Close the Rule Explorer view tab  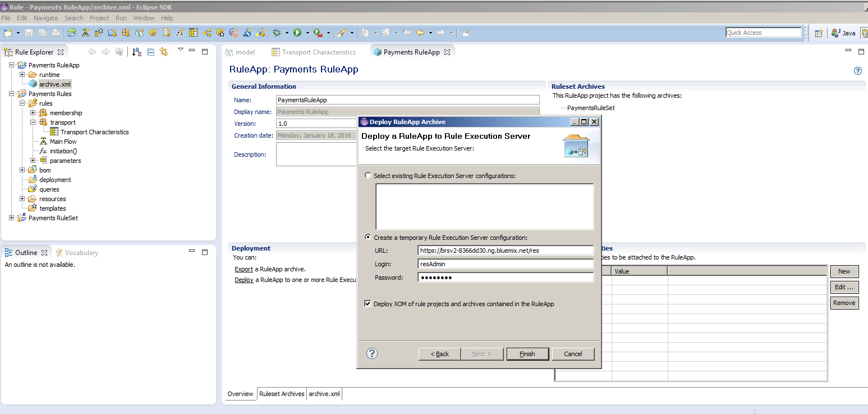[61, 52]
